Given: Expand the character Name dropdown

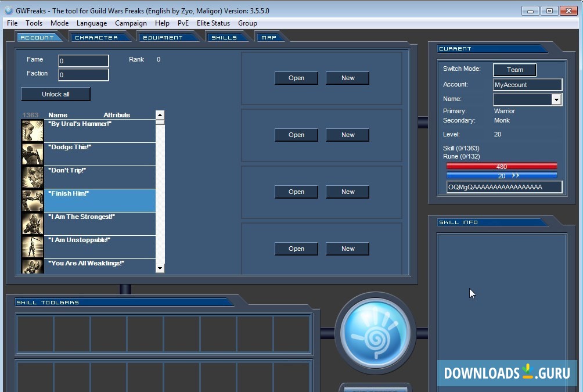Looking at the screenshot, I should point(556,100).
